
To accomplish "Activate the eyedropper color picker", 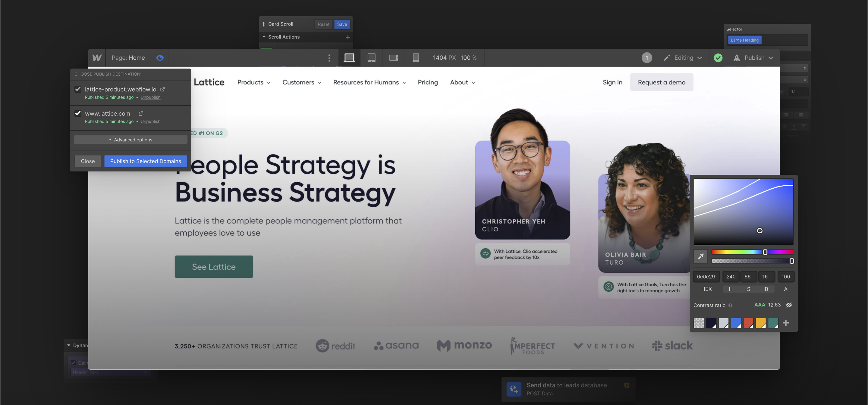I will pyautogui.click(x=700, y=256).
